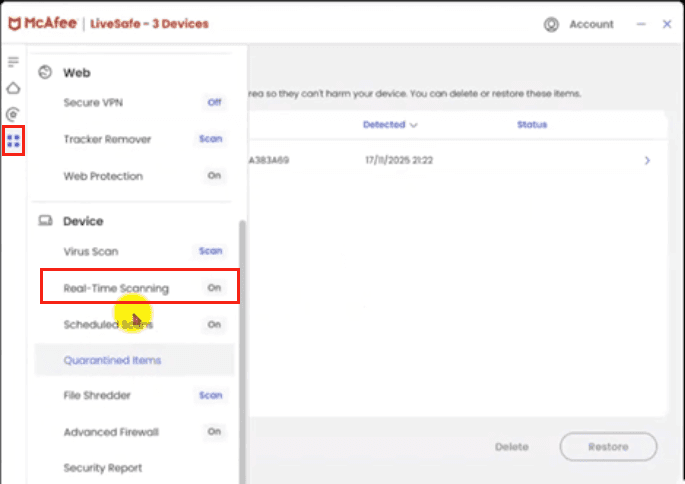Open Advanced Firewall menu item

pyautogui.click(x=111, y=432)
